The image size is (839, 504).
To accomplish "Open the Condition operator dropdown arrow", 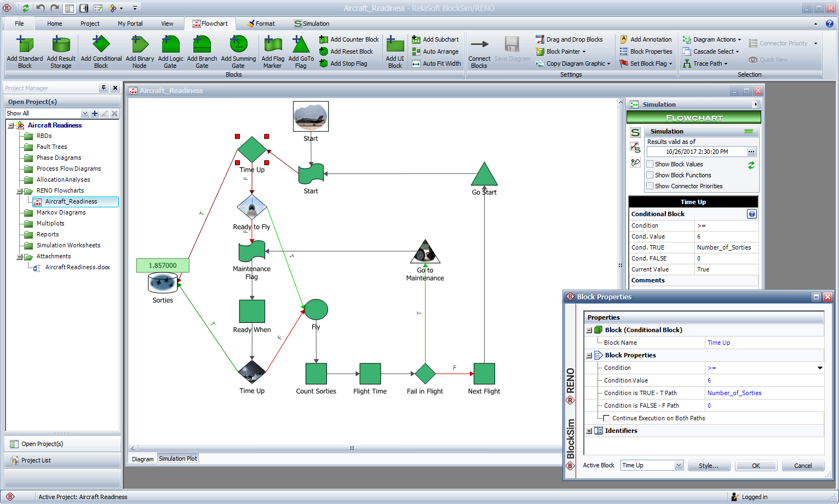I will click(x=820, y=368).
